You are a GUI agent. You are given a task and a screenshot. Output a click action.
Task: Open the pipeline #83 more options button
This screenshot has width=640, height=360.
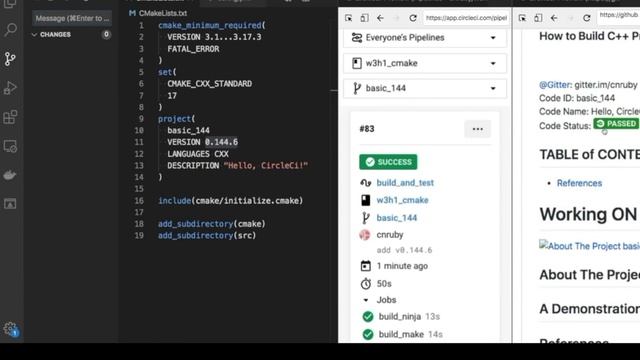[478, 129]
